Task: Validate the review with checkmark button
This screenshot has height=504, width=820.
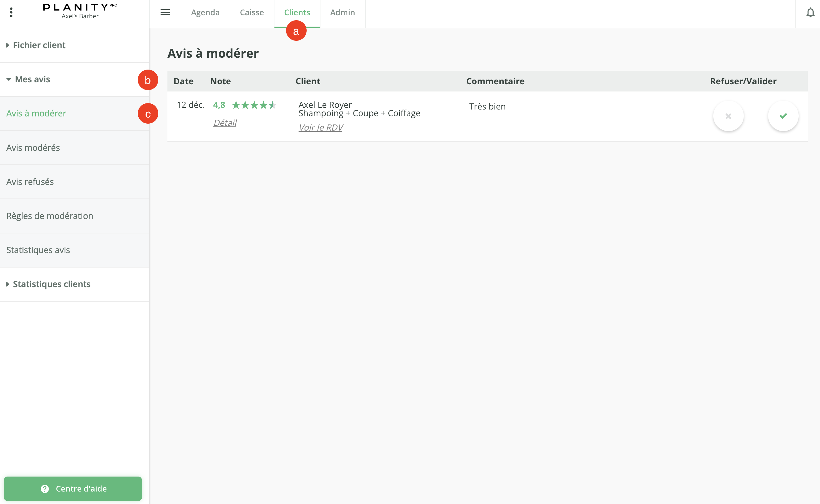Action: click(x=783, y=116)
